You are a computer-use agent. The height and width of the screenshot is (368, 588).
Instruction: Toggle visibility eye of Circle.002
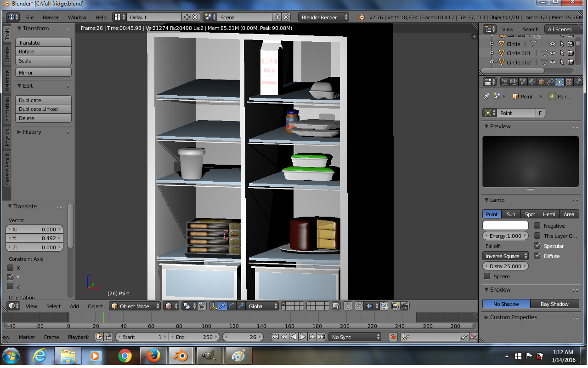pyautogui.click(x=553, y=62)
